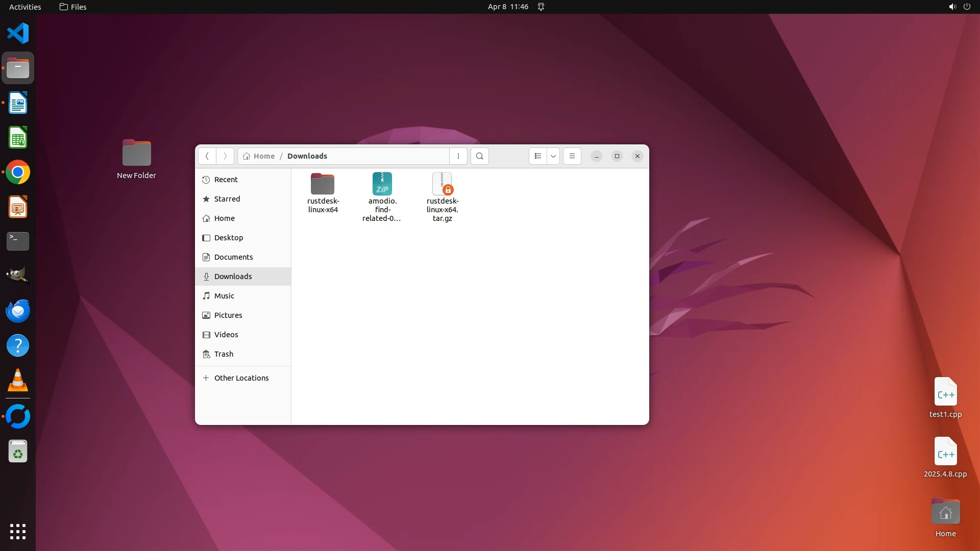Click Home in the path bar
Viewport: 980px width, 551px height.
(263, 156)
